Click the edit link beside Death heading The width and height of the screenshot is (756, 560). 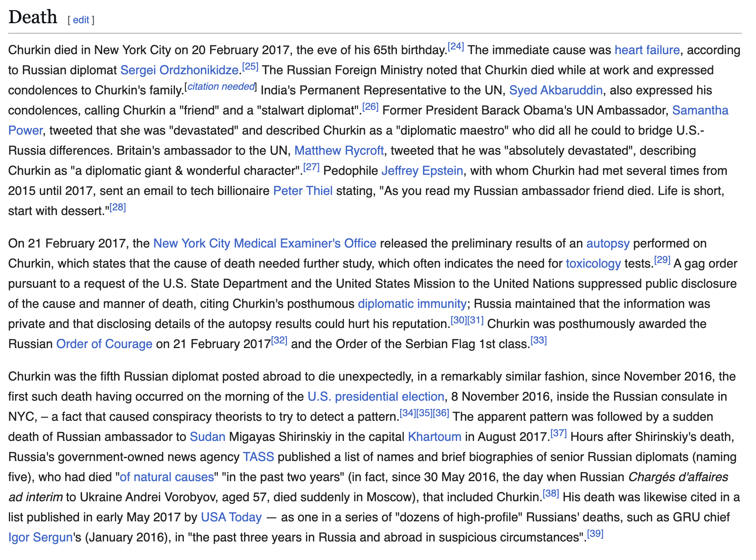point(81,20)
